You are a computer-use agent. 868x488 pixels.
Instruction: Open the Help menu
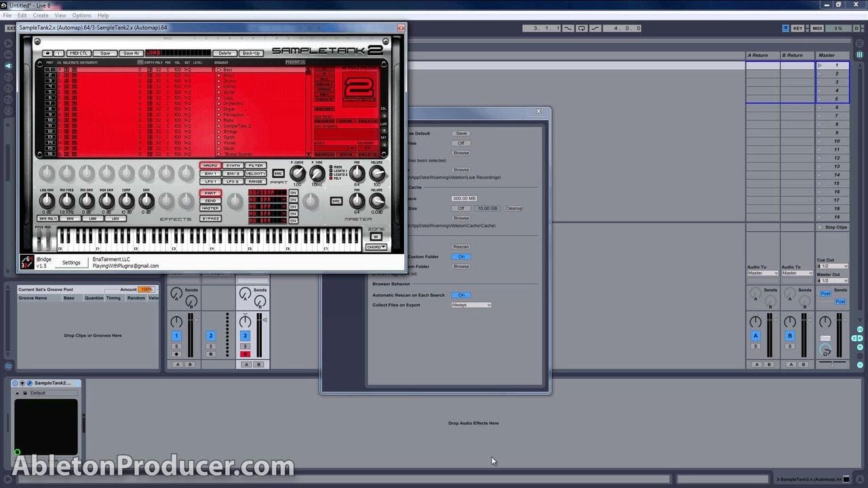pyautogui.click(x=103, y=15)
